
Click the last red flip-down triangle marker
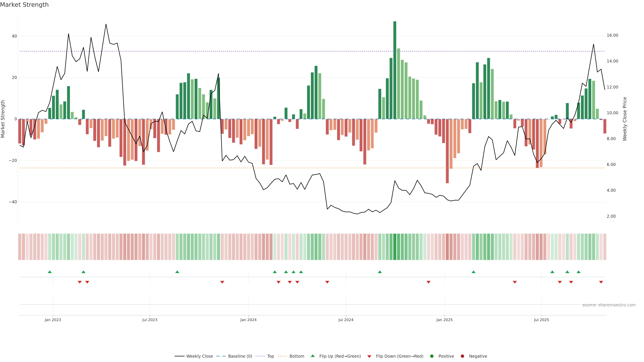601,282
